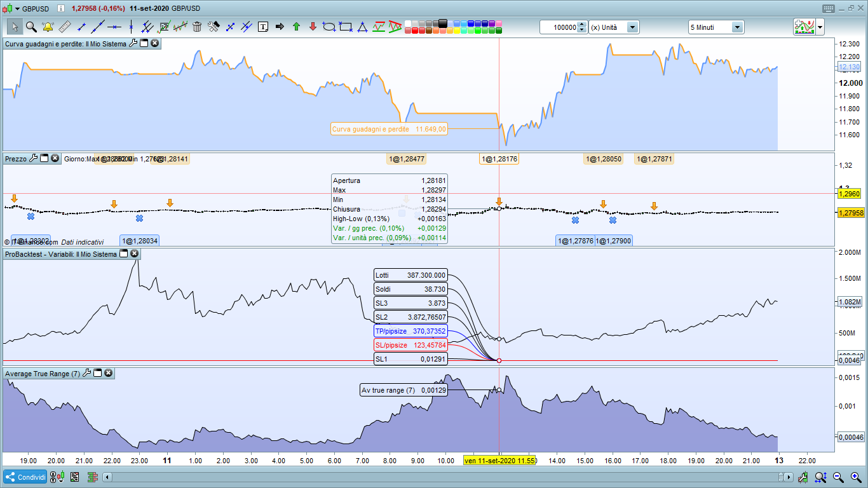Screen dimensions: 868x488
Task: Open the alert bell tool
Action: point(48,27)
